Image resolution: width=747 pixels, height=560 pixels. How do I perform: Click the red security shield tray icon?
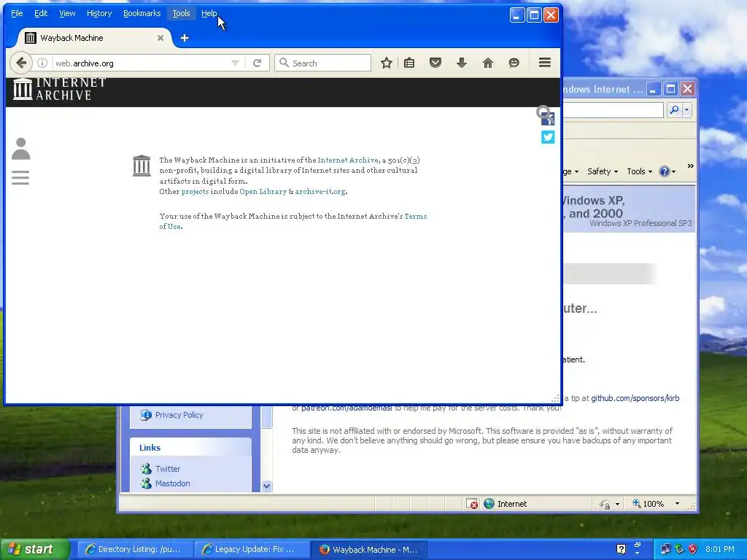693,549
